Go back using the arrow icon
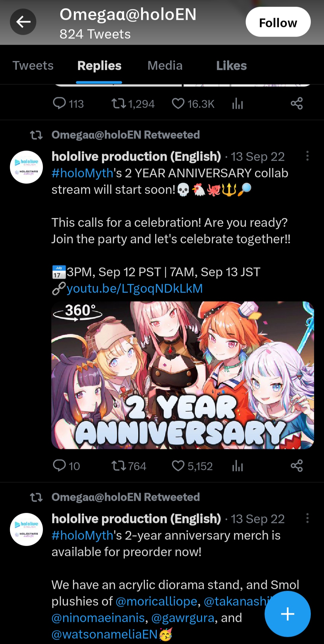Screen dimensions: 324x644 23,22
